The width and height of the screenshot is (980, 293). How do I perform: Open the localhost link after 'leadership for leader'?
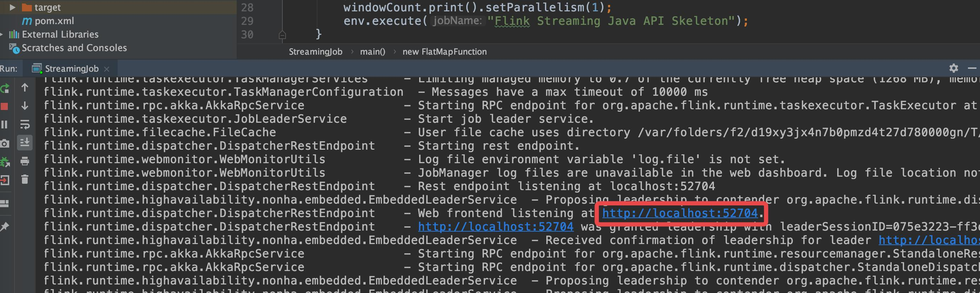tap(929, 240)
